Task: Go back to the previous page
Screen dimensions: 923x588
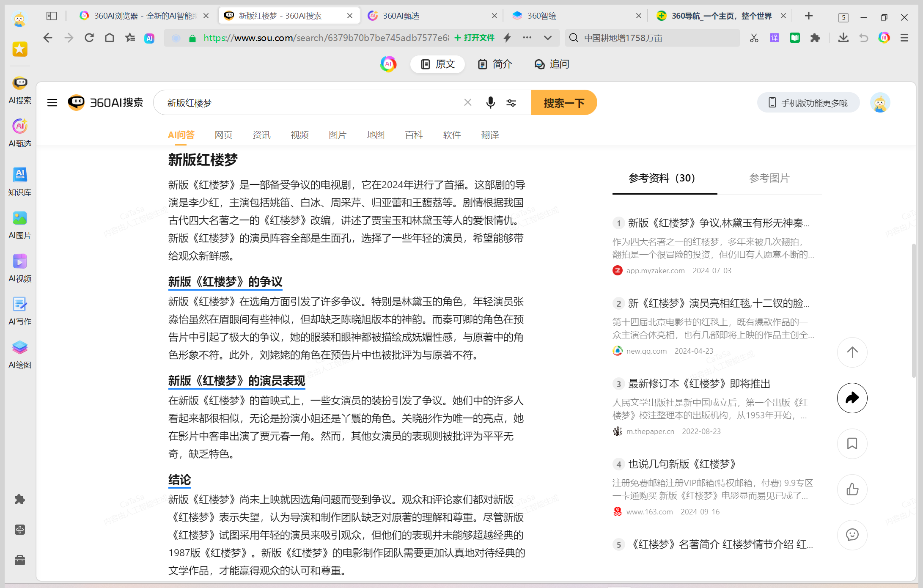Action: [48, 38]
